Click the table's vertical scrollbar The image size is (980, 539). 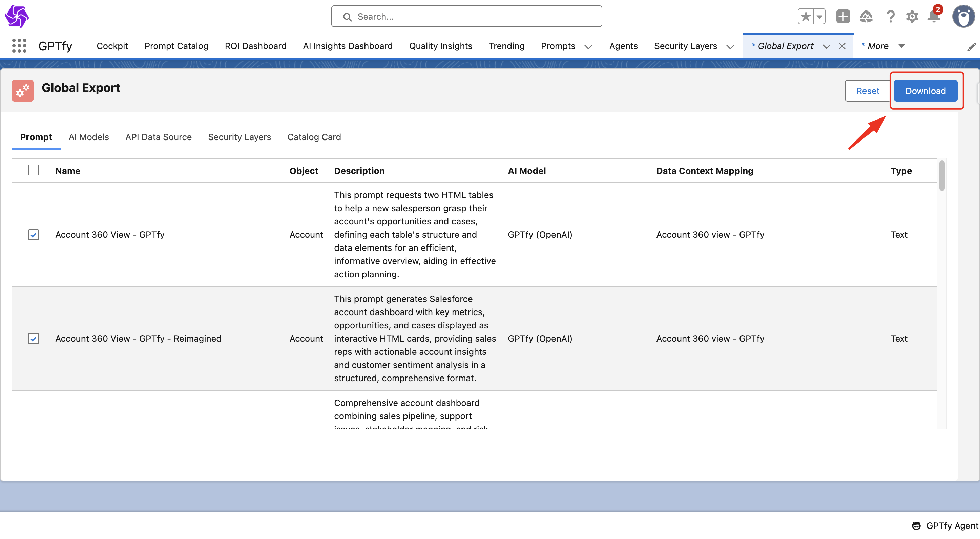pos(942,176)
